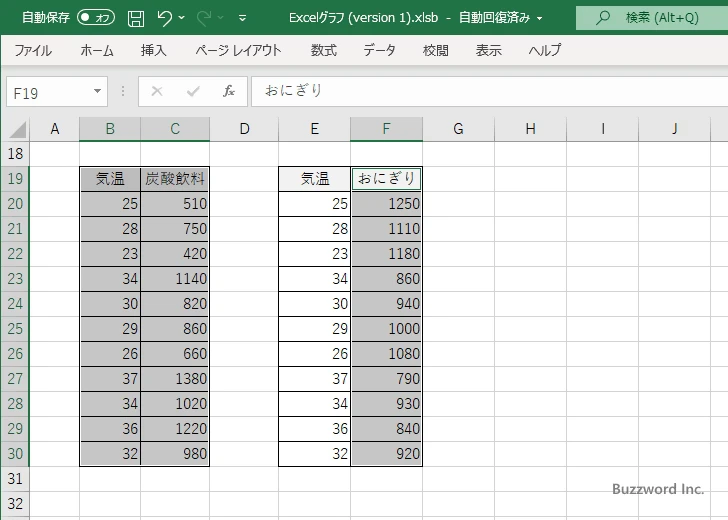Select column H header
This screenshot has height=520, width=728.
point(530,129)
